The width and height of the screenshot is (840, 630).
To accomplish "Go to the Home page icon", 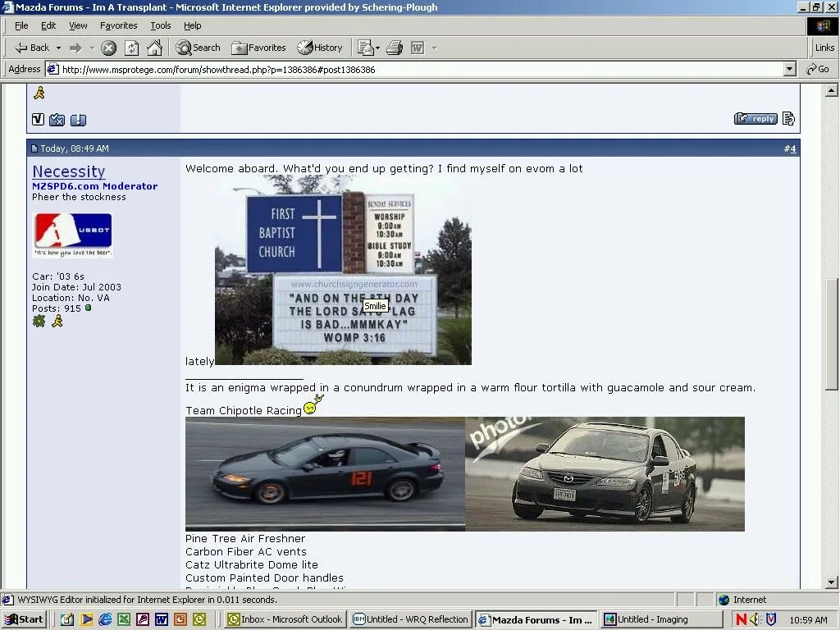I will (154, 48).
